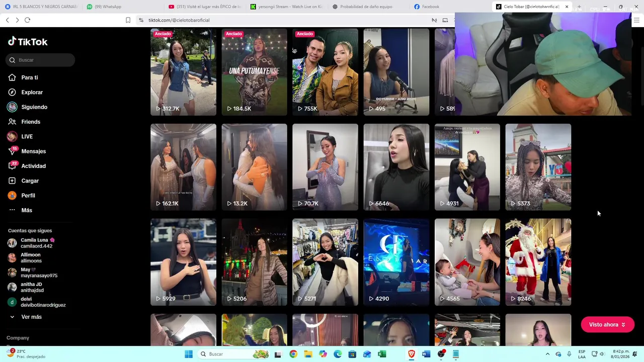This screenshot has height=362, width=644.
Task: Switch to the IRL 5 BLANCOS Y NEGROS tab
Action: coord(41,7)
